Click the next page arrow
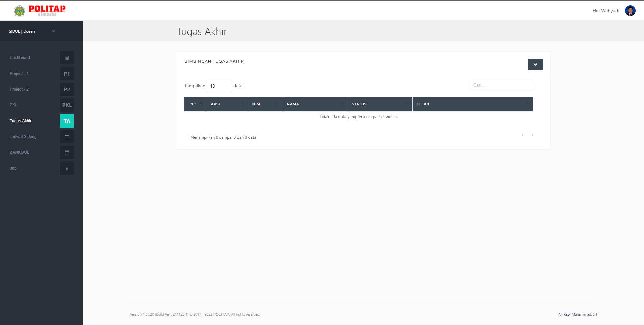644x325 pixels. click(533, 135)
